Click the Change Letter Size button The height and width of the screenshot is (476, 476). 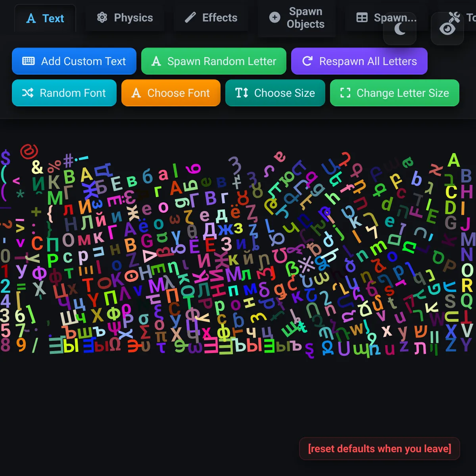[x=395, y=93]
